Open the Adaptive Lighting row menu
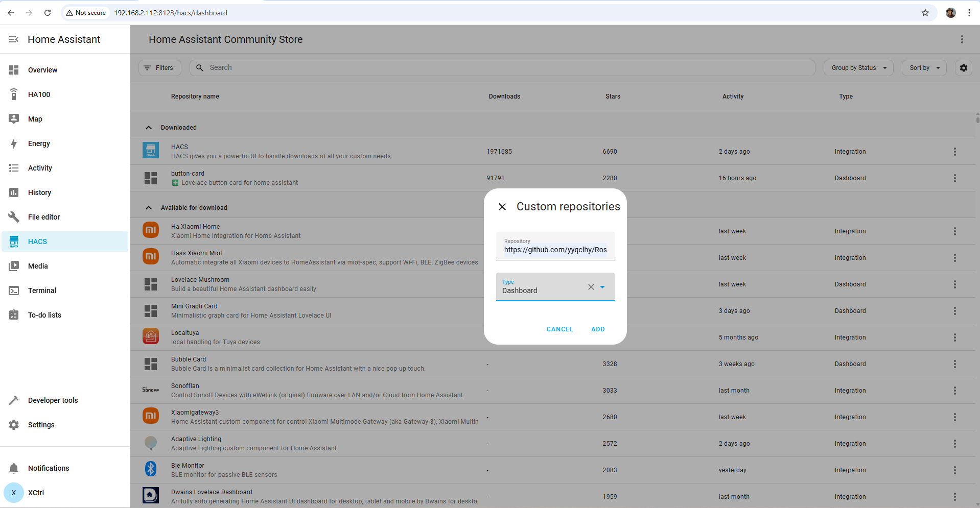Image resolution: width=980 pixels, height=508 pixels. coord(954,444)
